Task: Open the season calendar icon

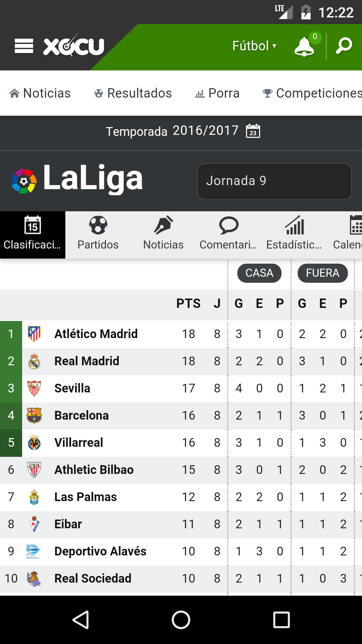Action: pyautogui.click(x=253, y=131)
